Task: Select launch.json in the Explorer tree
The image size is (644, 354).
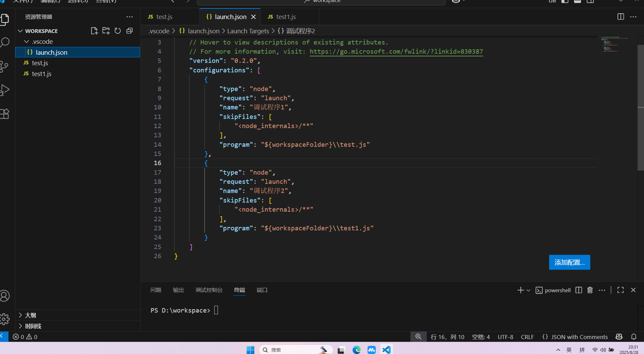Action: point(78,52)
